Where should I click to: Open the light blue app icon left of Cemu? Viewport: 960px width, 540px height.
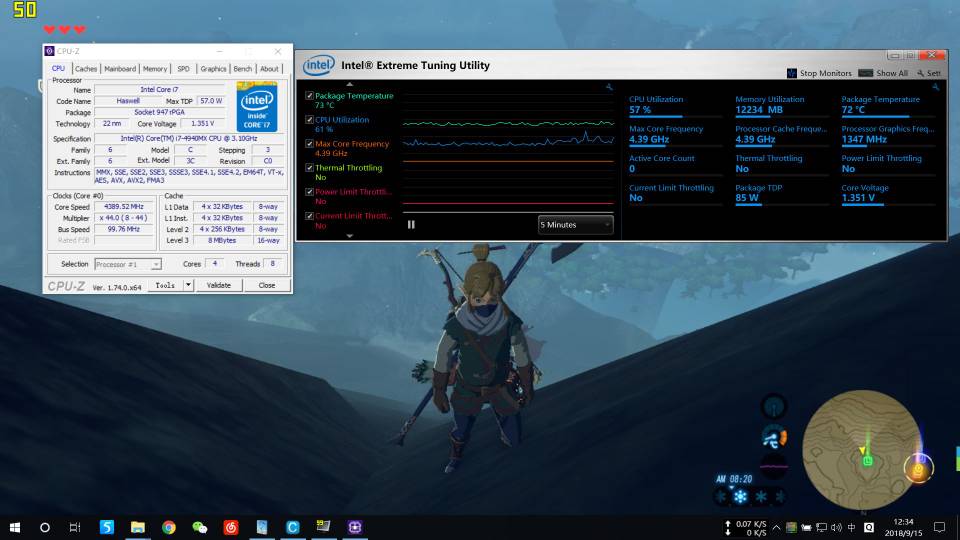(x=261, y=527)
